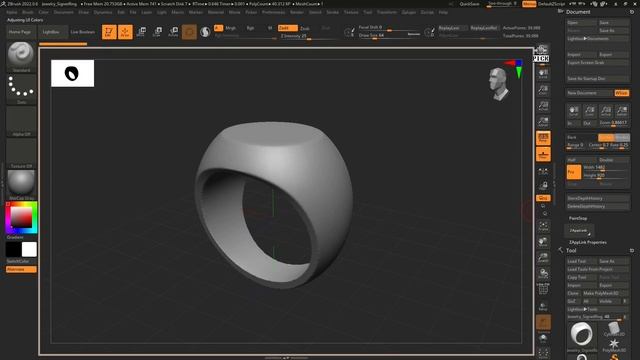640x360 pixels.
Task: Adjust the Z Intensity slider
Action: click(308, 36)
